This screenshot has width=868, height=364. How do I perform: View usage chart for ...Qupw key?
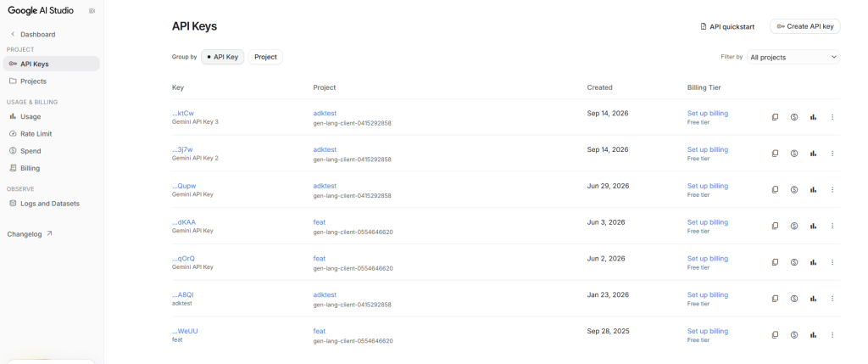pos(813,189)
